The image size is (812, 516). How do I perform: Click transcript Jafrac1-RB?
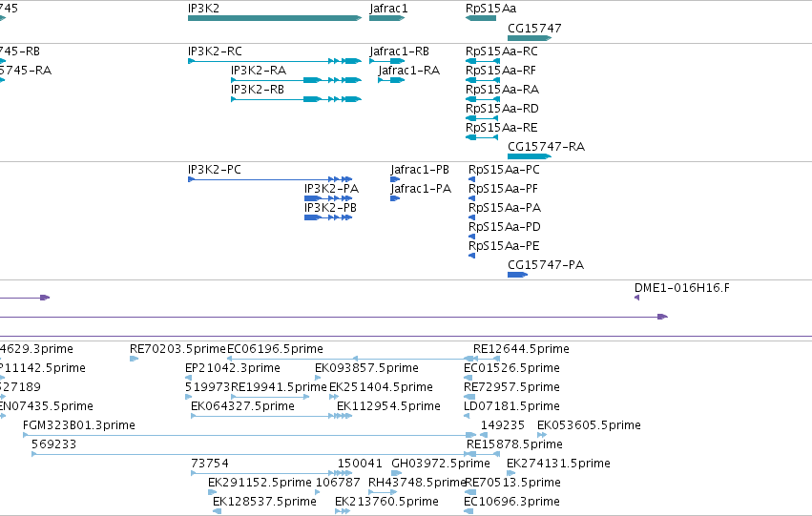386,61
